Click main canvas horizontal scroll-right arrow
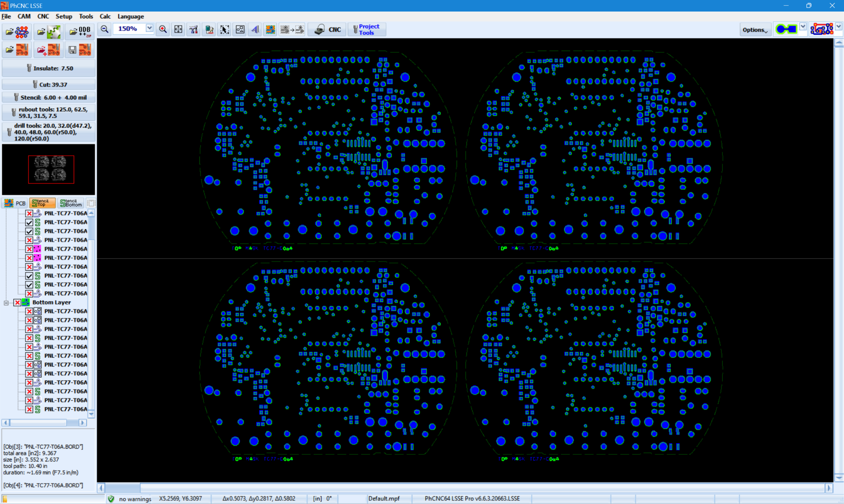The height and width of the screenshot is (504, 844). point(829,488)
